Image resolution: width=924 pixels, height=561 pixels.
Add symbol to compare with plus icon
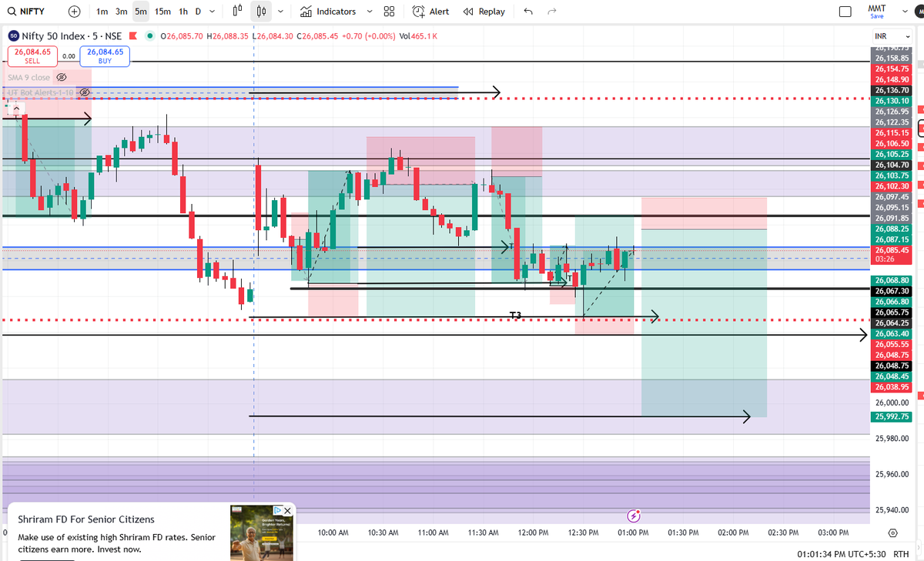coord(74,12)
